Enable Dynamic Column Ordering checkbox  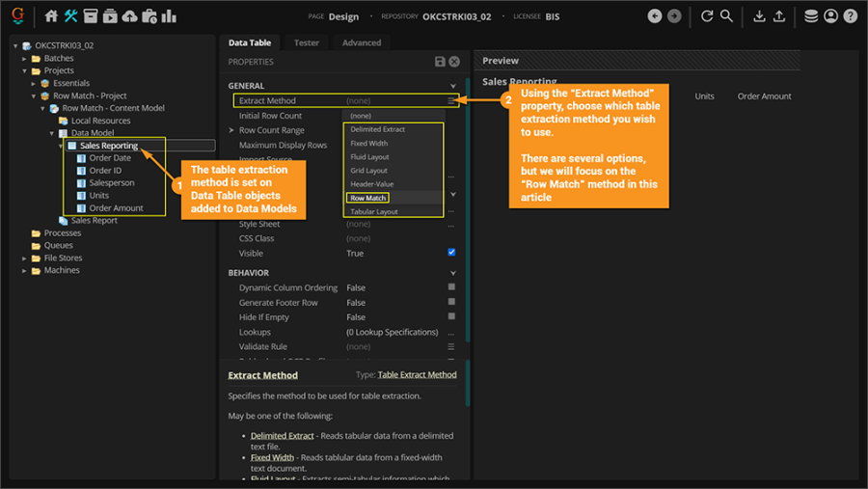click(x=451, y=287)
